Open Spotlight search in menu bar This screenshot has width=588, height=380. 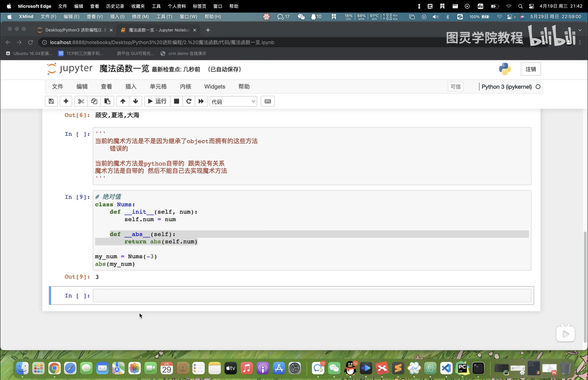pyautogui.click(x=520, y=6)
